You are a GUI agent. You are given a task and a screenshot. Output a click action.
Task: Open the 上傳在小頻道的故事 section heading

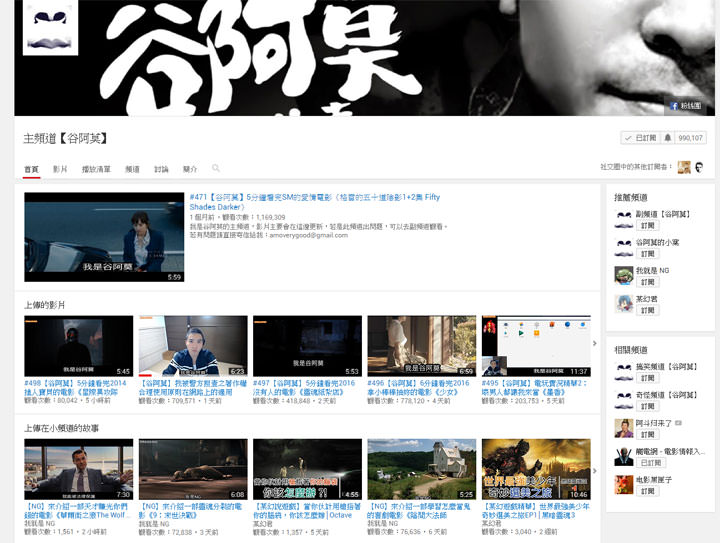[x=62, y=428]
